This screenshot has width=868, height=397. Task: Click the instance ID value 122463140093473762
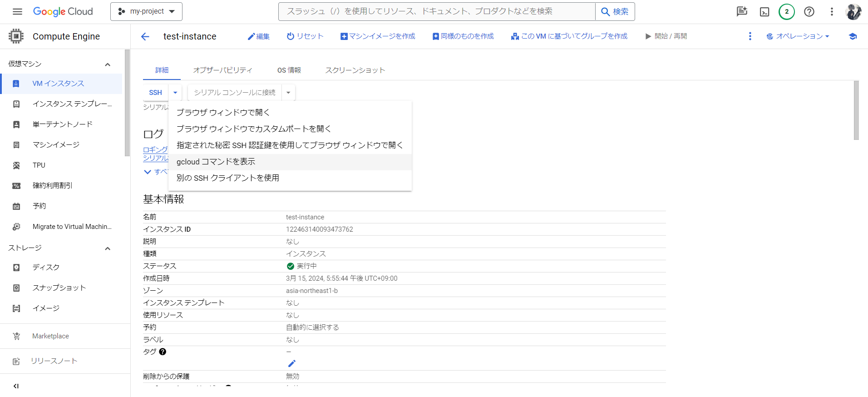[x=320, y=229]
